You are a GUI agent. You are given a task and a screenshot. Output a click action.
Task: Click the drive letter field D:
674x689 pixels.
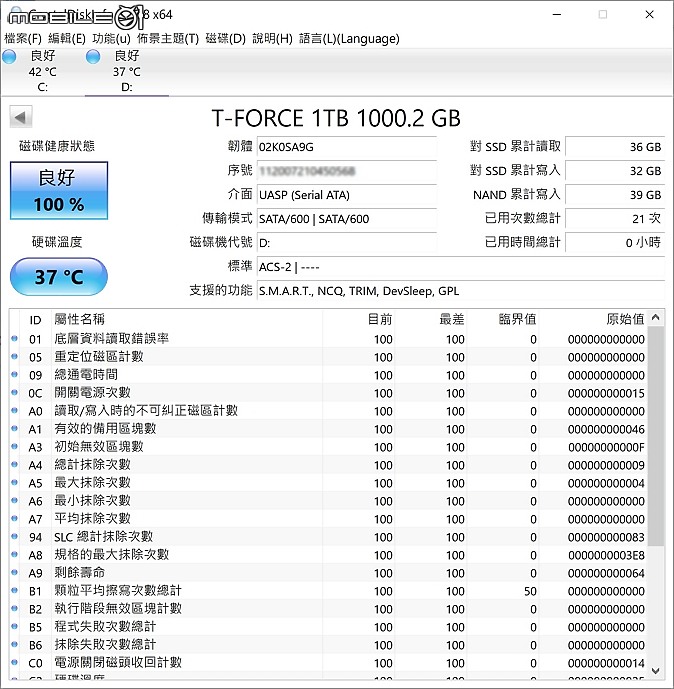[347, 243]
